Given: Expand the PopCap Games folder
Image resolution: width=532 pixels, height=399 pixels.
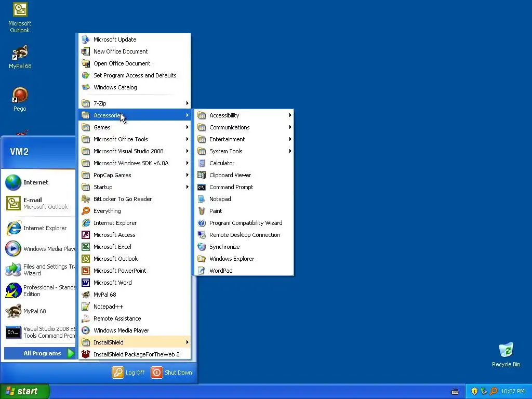Looking at the screenshot, I should 135,175.
